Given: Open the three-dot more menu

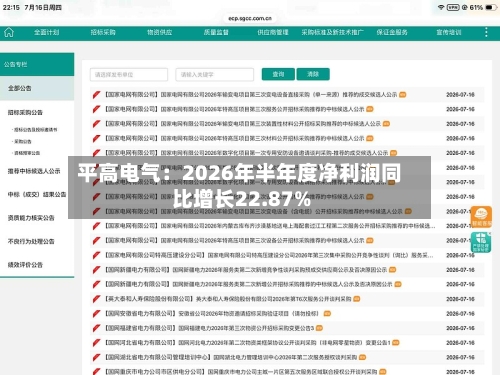Looking at the screenshot, I should [486, 32].
